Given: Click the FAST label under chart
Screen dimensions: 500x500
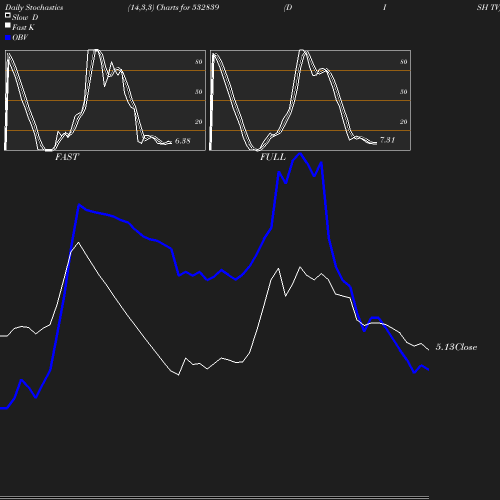Looking at the screenshot, I should (x=67, y=157).
